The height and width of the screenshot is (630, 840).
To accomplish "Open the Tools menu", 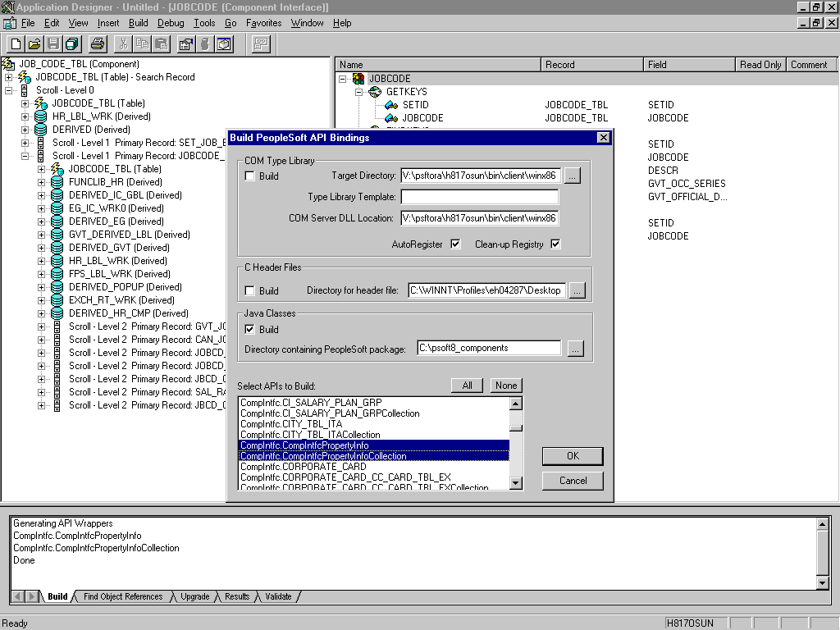I will 204,23.
